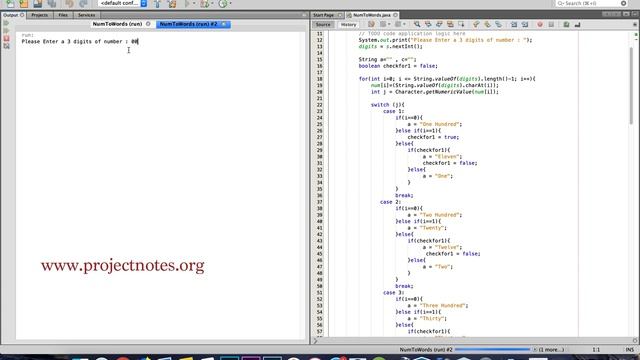Viewport: 640px width, 360px height.
Task: Open Output settings icon below stop button
Action: coord(7,46)
